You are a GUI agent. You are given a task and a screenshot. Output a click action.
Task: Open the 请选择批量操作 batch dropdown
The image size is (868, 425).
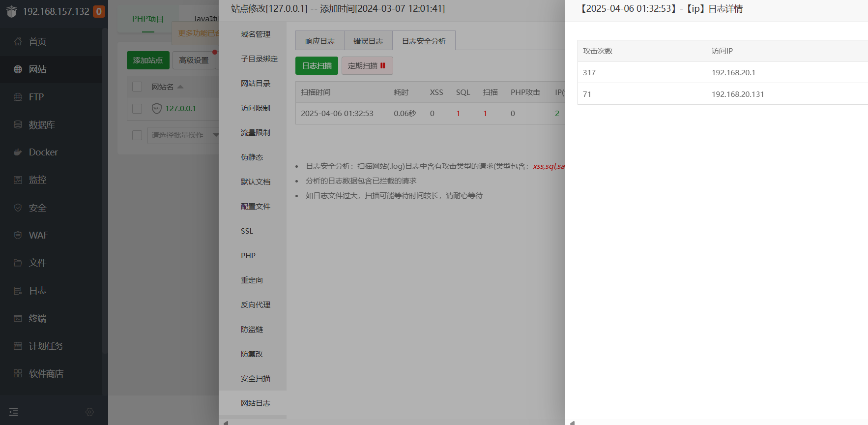tap(183, 135)
